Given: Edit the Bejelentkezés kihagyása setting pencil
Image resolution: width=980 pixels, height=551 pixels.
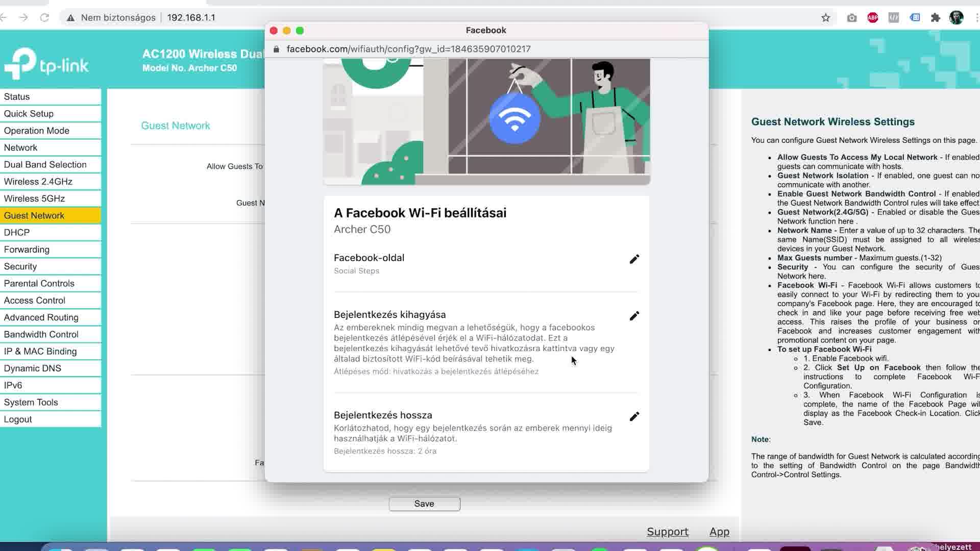Looking at the screenshot, I should pos(634,316).
